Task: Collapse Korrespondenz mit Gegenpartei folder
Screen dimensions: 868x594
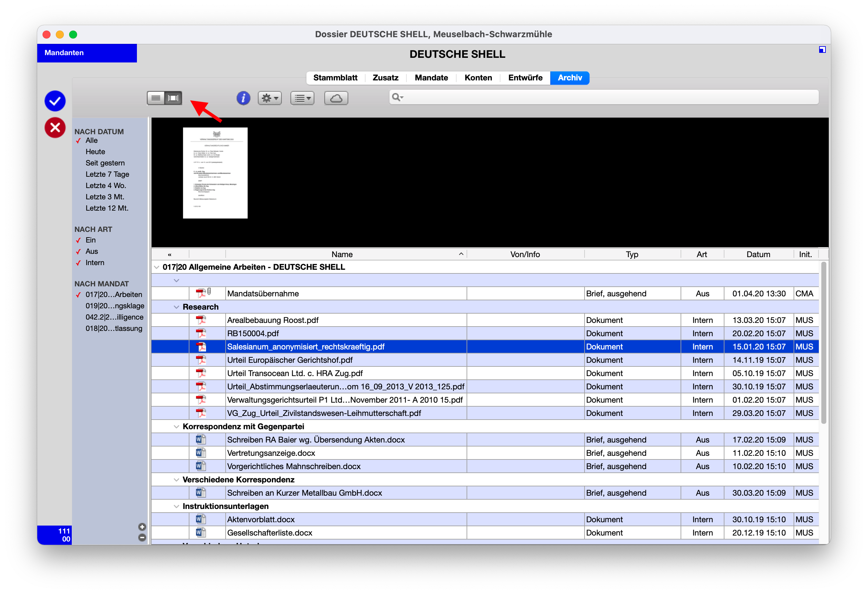Action: click(x=176, y=426)
